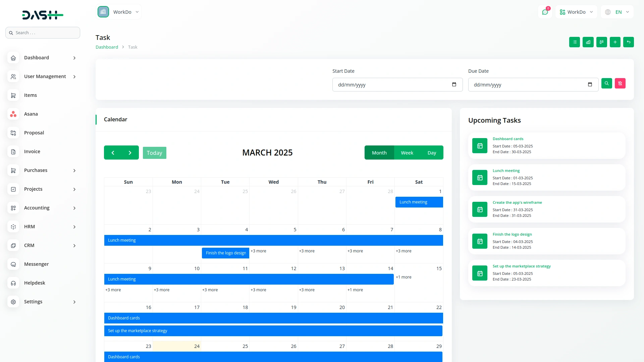Image resolution: width=644 pixels, height=362 pixels.
Task: Open Helpdesk in the sidebar
Action: pos(35,283)
